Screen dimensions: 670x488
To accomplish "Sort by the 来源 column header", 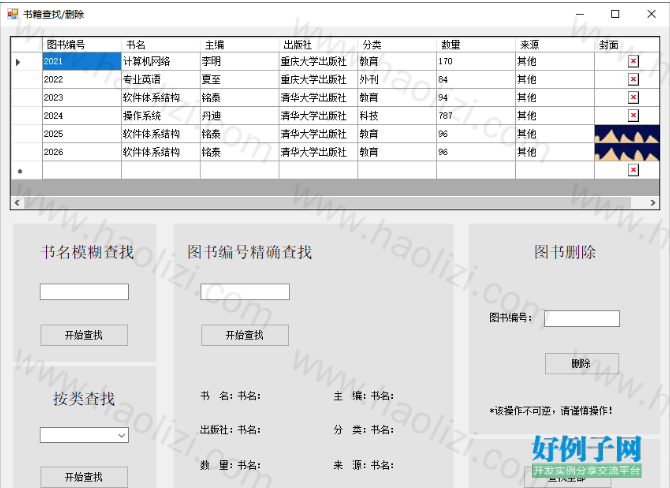I will [555, 45].
